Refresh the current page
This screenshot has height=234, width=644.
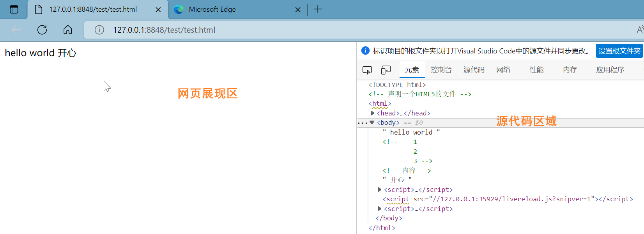tap(42, 30)
